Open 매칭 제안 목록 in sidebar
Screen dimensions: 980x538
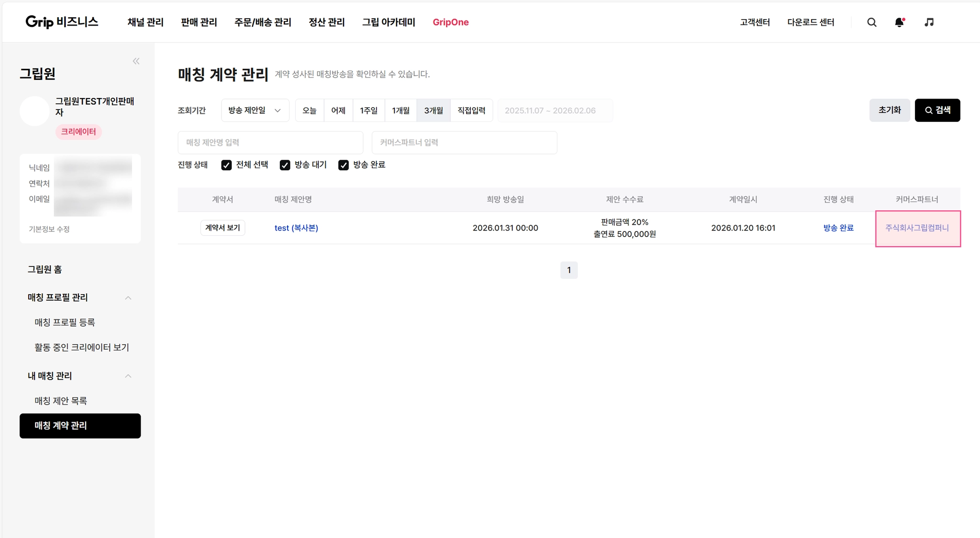(61, 401)
